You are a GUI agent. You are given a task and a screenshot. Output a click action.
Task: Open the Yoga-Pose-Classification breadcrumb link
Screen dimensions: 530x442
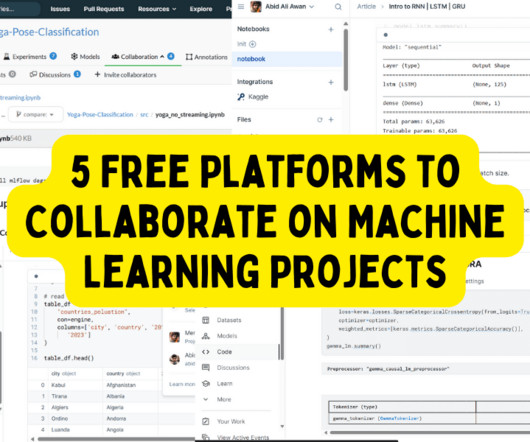[100, 115]
